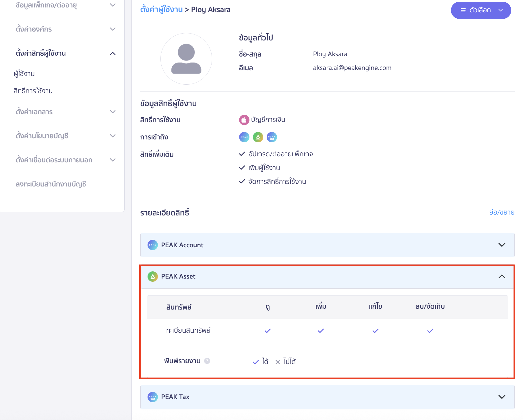Click the green Asset access icon in การเข้าถึง

pos(258,137)
